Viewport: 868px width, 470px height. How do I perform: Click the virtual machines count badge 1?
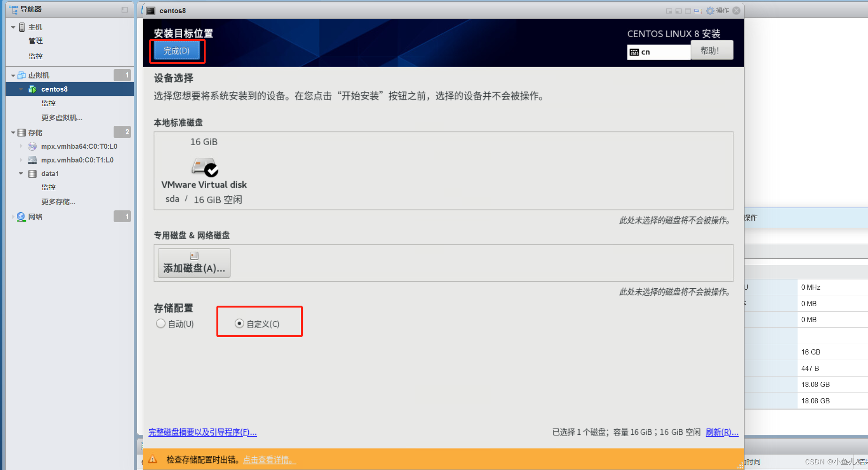pyautogui.click(x=123, y=75)
